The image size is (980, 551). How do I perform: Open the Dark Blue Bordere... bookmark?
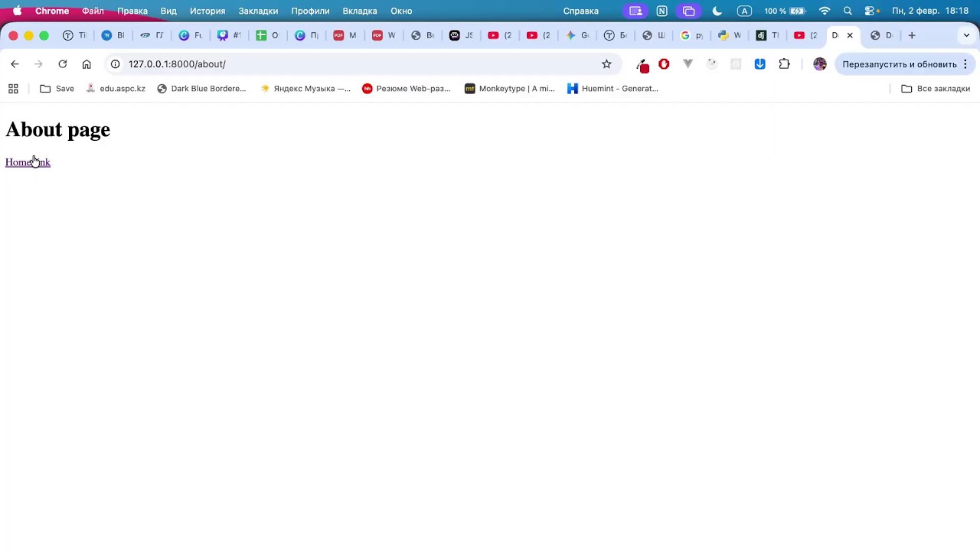(x=201, y=89)
